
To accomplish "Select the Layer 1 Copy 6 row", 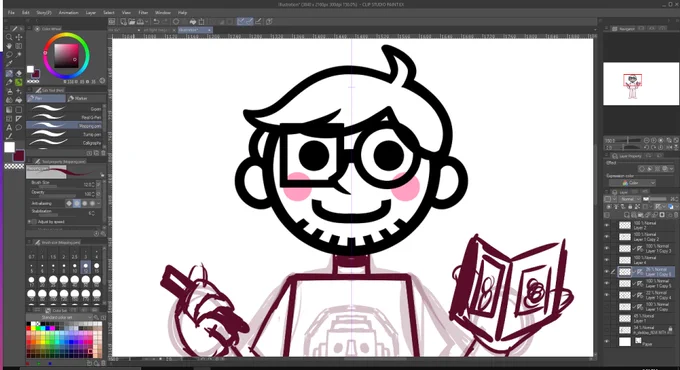I will tap(645, 272).
